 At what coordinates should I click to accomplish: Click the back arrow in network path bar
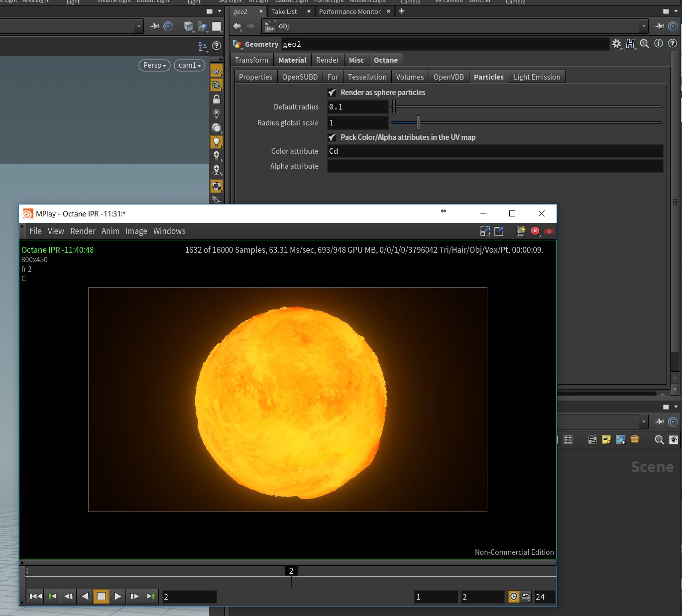(x=237, y=26)
